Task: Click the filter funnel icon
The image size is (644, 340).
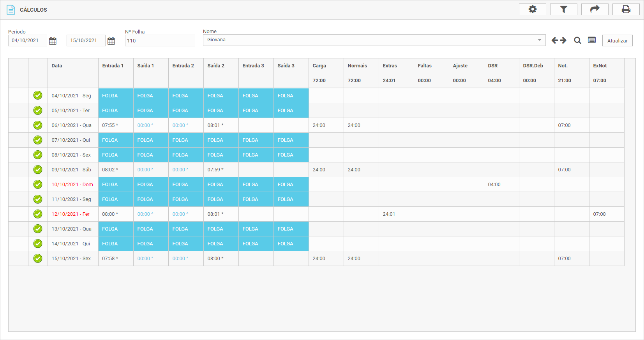Action: [563, 9]
